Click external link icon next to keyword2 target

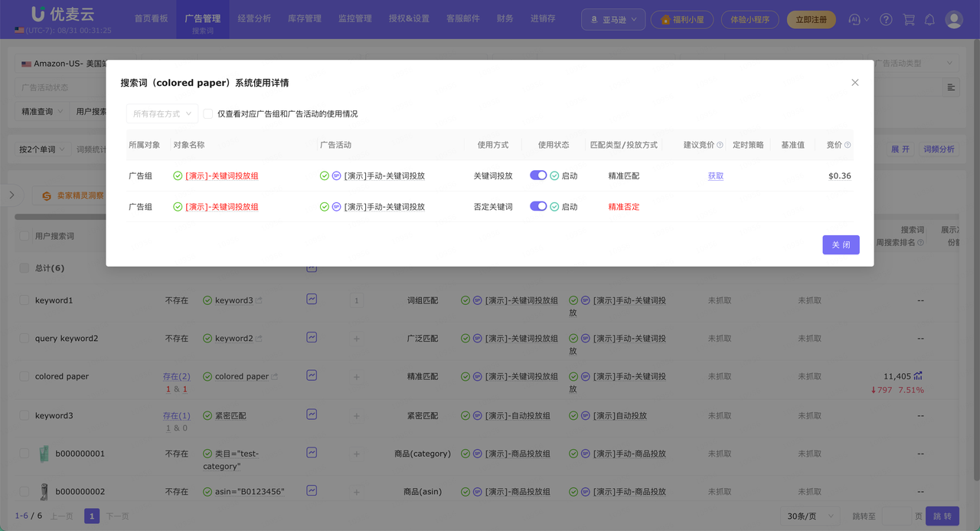tap(259, 338)
